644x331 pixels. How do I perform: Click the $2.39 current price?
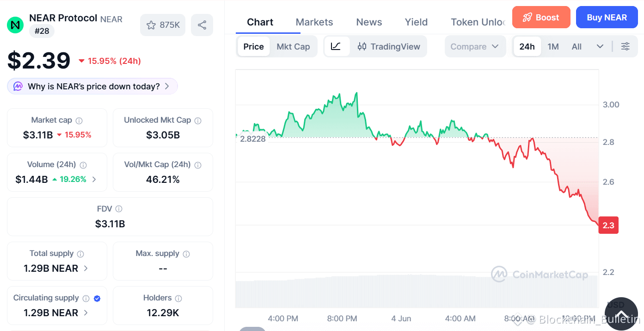(39, 61)
